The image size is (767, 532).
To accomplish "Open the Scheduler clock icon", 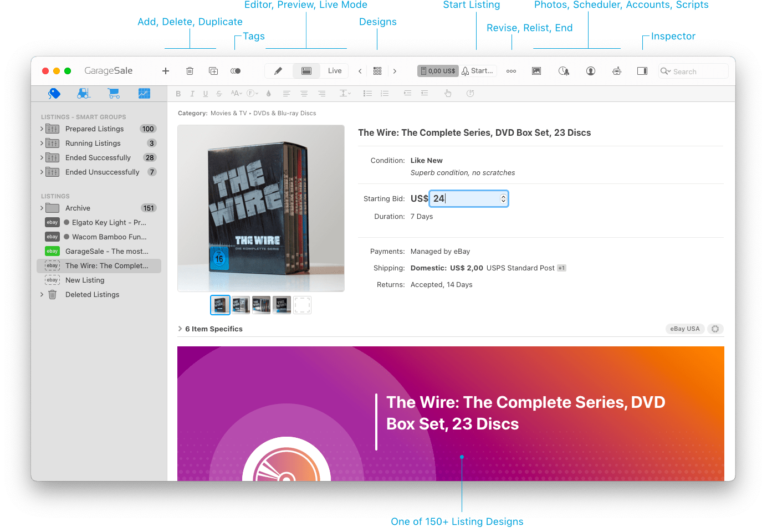I will [x=564, y=71].
